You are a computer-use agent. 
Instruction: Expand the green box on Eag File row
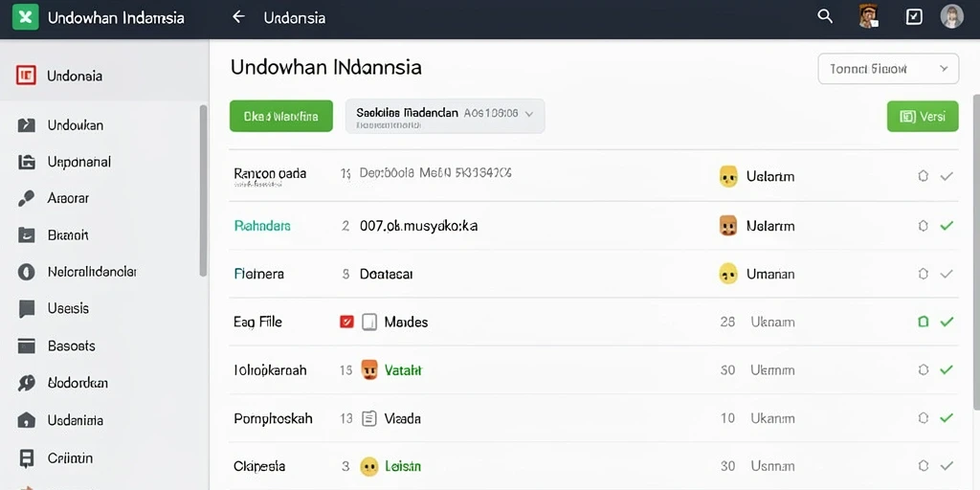(x=924, y=322)
